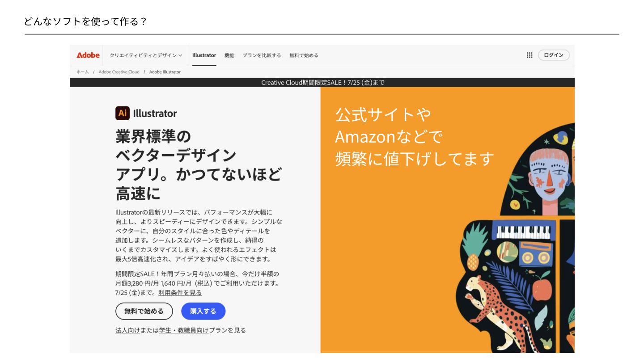
Task: Select the Illustrator tab
Action: pyautogui.click(x=204, y=55)
